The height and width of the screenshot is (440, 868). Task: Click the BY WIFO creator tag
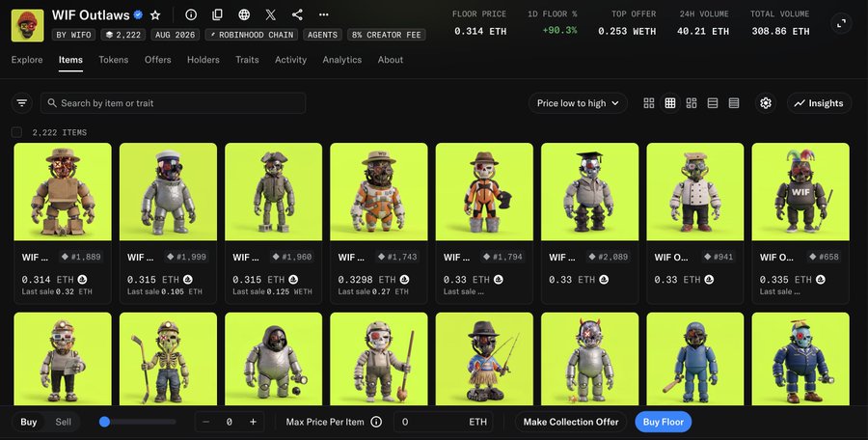[74, 35]
